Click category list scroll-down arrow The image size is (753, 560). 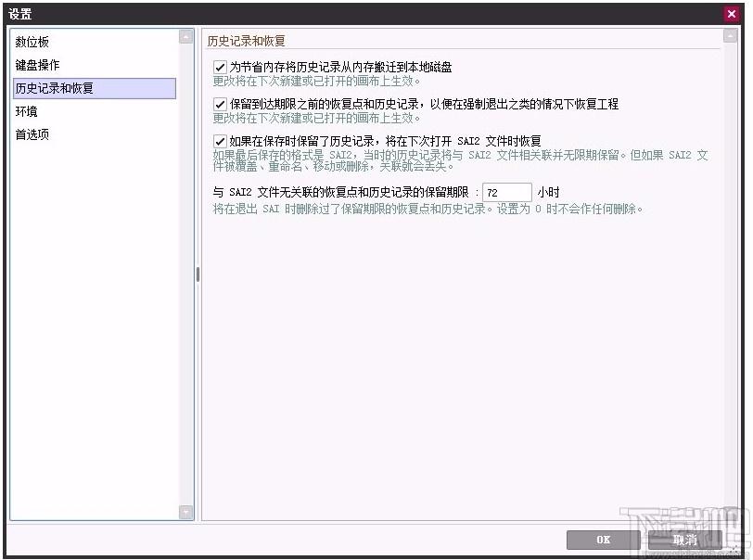(x=185, y=512)
